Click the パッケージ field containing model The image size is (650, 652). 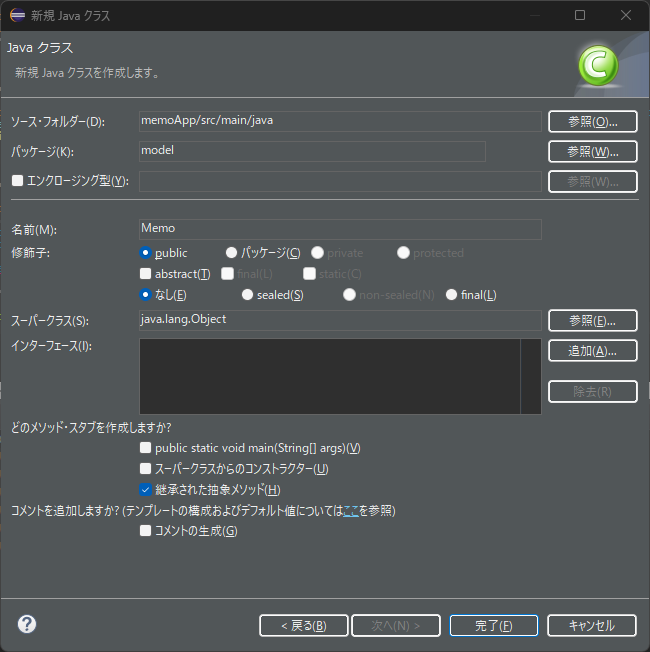click(x=312, y=151)
